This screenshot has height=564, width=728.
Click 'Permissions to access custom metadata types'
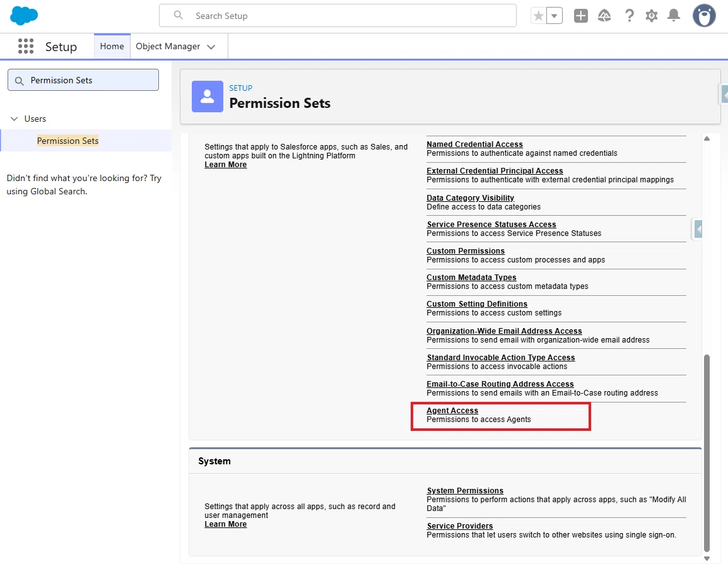pos(507,286)
